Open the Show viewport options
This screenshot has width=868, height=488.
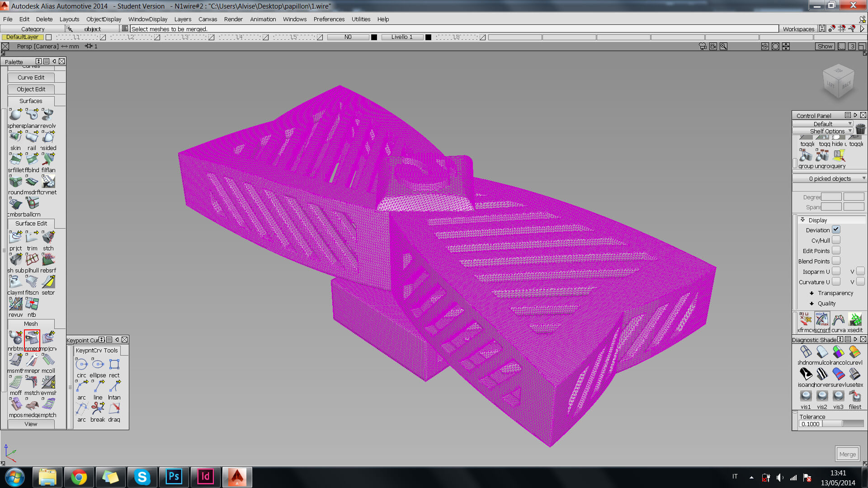click(825, 46)
